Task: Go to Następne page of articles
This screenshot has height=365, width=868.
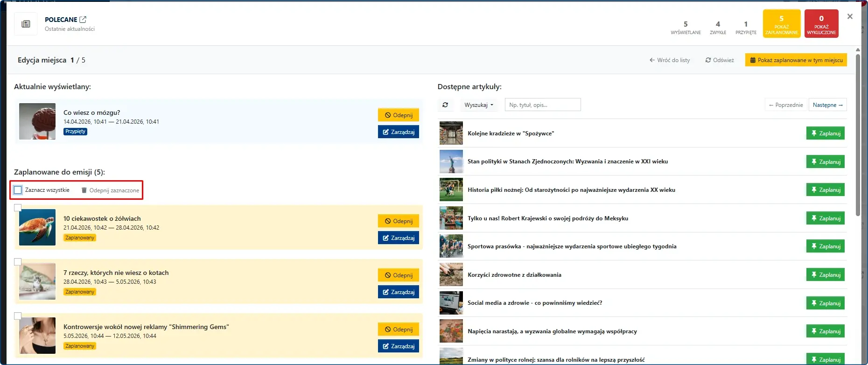Action: pos(827,105)
